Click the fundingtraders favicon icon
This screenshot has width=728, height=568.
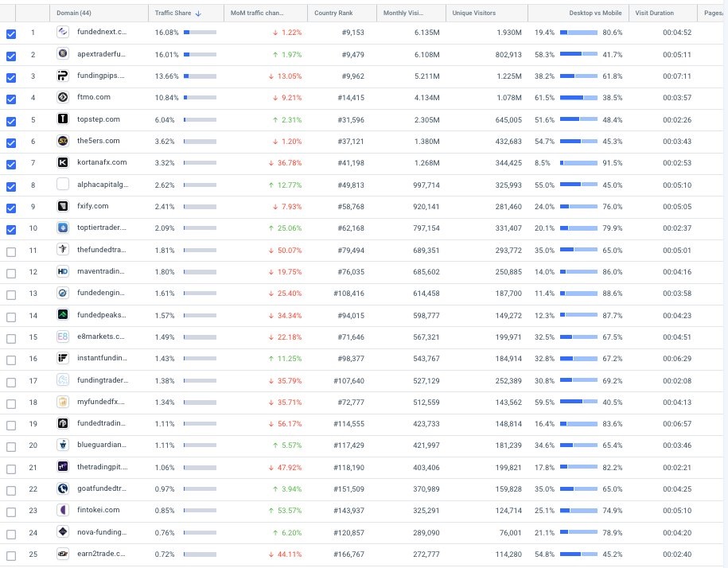[x=63, y=380]
